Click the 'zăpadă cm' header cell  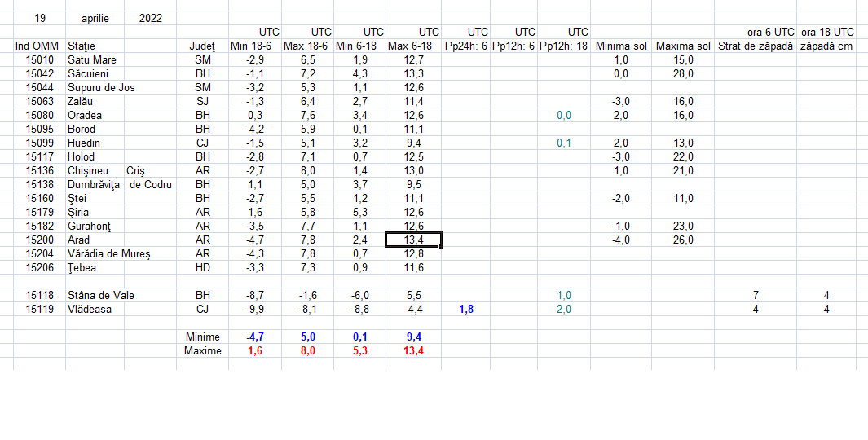pos(826,46)
